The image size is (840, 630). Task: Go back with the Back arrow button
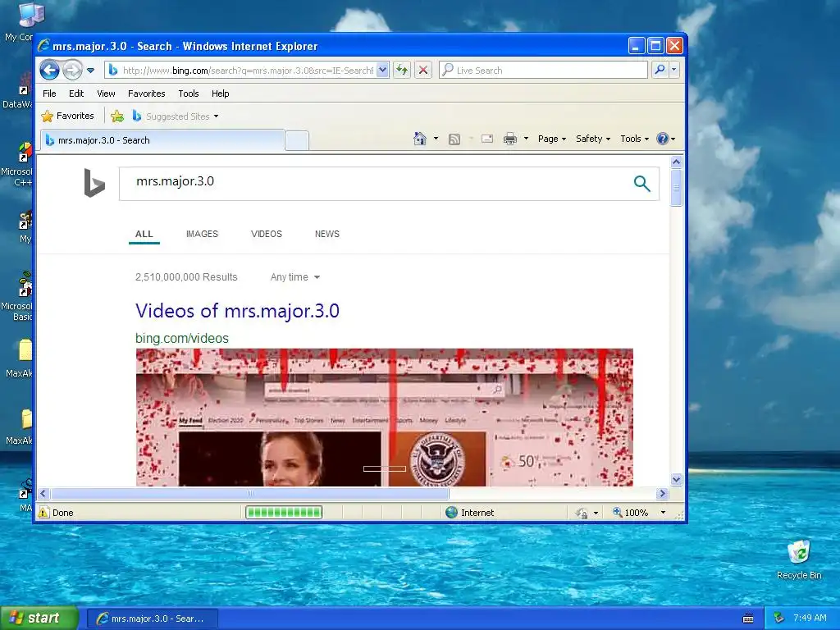coord(49,71)
